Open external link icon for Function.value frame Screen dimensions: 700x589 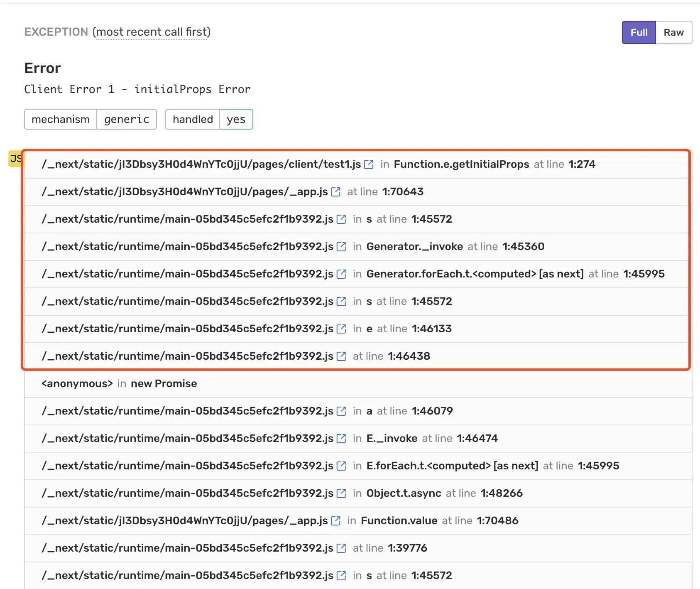coord(336,521)
